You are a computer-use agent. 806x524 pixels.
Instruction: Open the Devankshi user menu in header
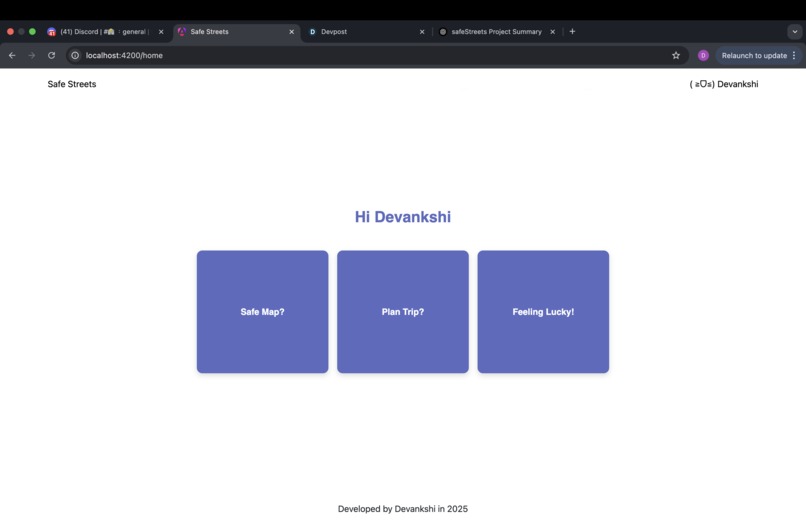pyautogui.click(x=724, y=84)
